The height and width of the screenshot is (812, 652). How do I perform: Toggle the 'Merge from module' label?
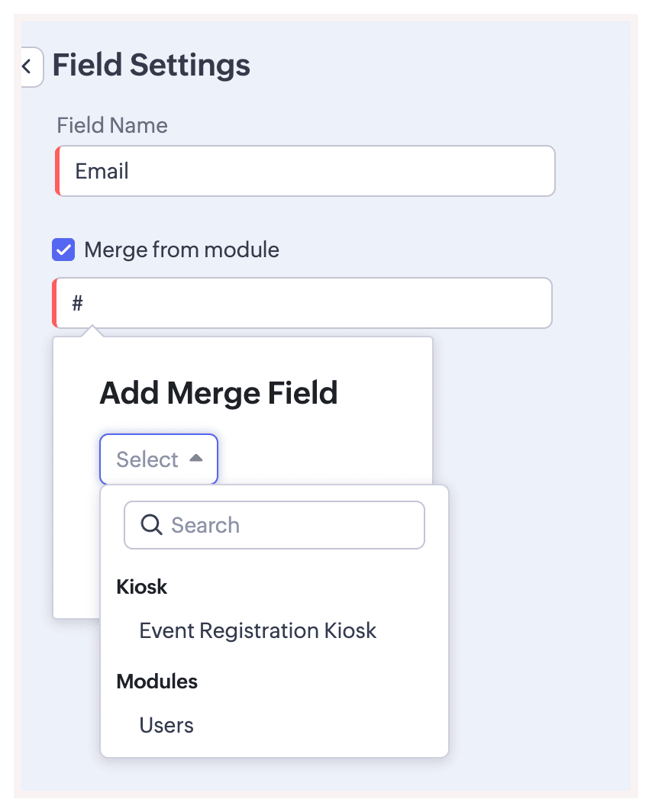182,250
